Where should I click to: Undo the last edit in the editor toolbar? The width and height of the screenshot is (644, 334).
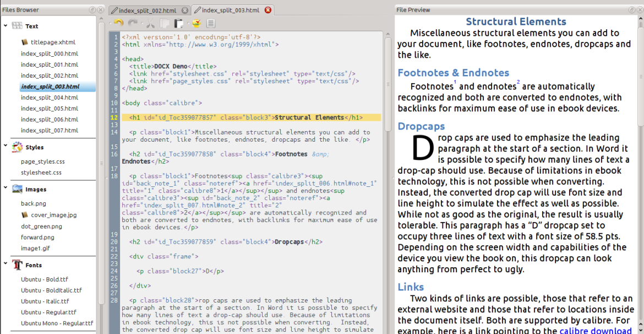pos(119,24)
